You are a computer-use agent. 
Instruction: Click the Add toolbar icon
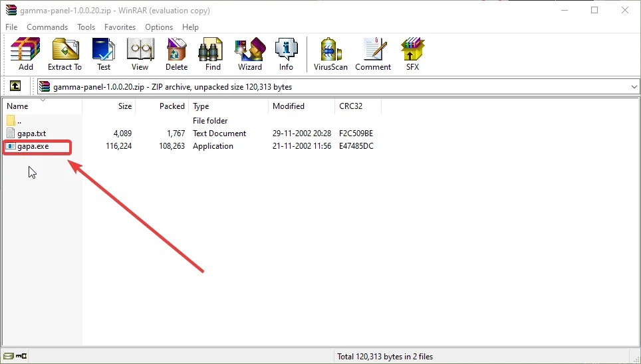pos(25,54)
